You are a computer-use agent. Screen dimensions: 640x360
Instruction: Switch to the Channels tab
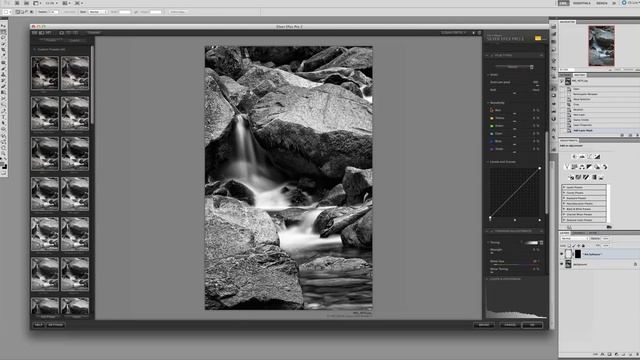[578, 233]
